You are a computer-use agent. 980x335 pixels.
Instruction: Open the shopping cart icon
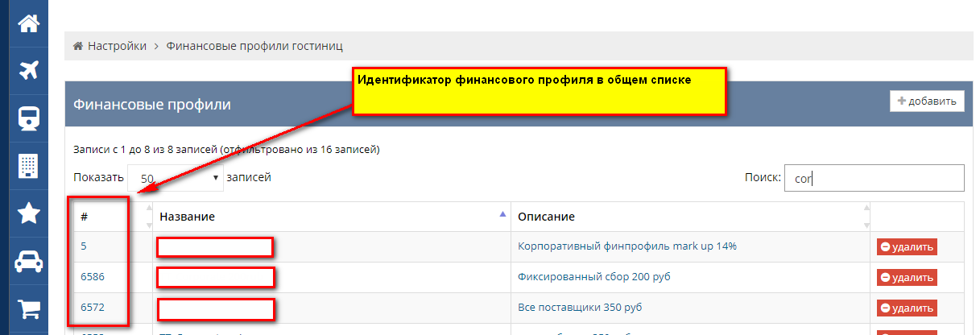[29, 308]
